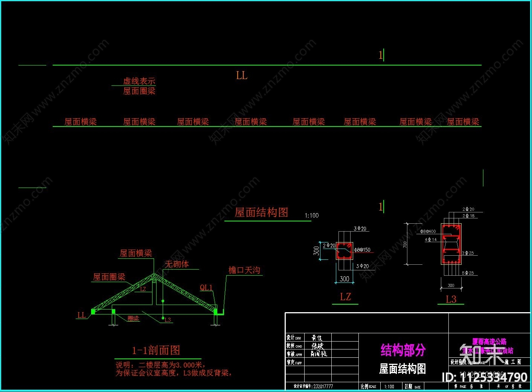
Task: Select the '屋面横梁' label in the 1-1 section
Action: pyautogui.click(x=136, y=253)
